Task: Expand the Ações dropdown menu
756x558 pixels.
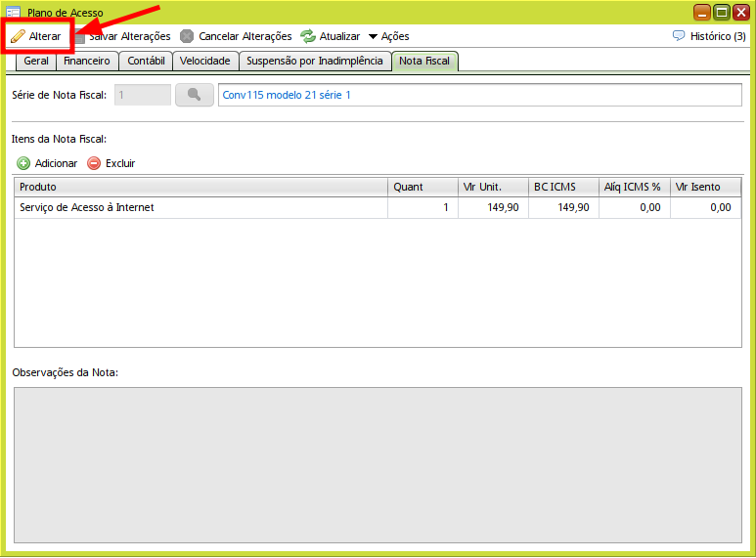Action: [x=388, y=36]
